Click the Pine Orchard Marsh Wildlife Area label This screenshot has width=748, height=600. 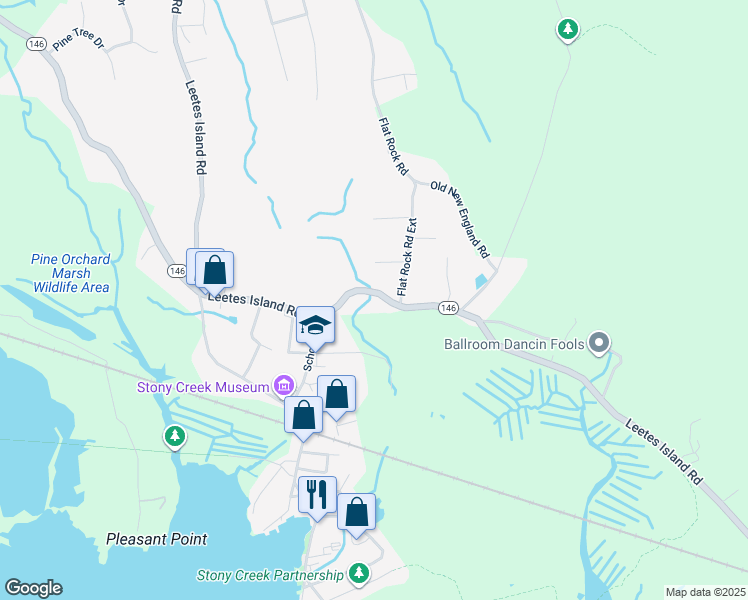(71, 273)
